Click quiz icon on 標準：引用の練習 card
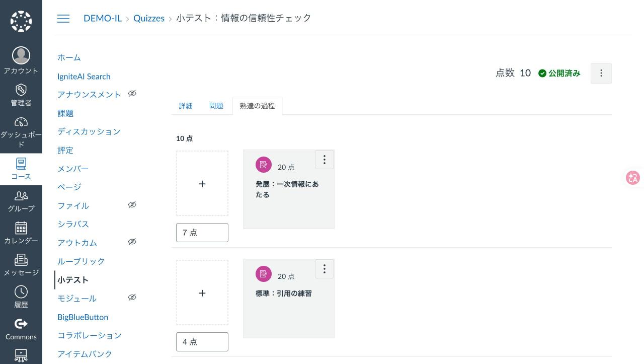Image resolution: width=644 pixels, height=364 pixels. pyautogui.click(x=264, y=274)
